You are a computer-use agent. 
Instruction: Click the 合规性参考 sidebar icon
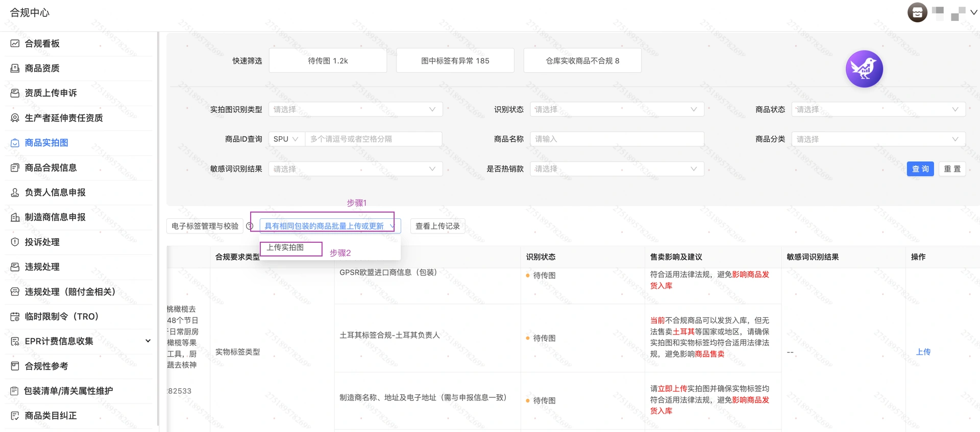click(x=15, y=366)
